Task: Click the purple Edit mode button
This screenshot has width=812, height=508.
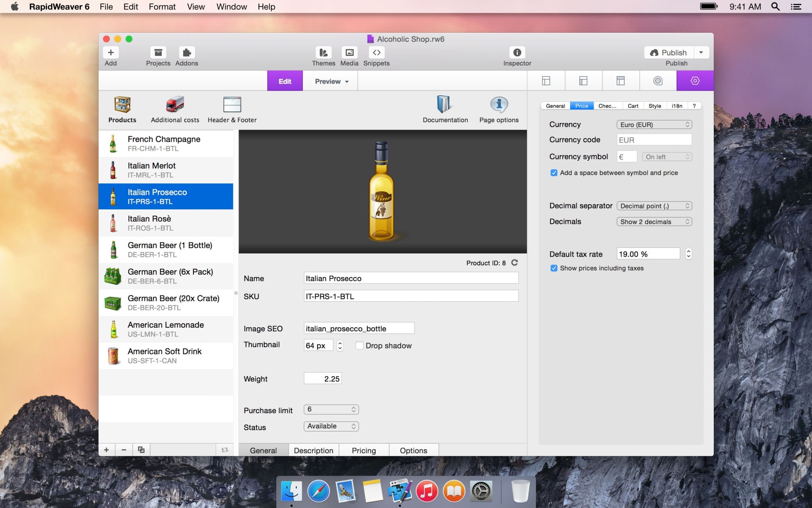Action: [x=285, y=81]
